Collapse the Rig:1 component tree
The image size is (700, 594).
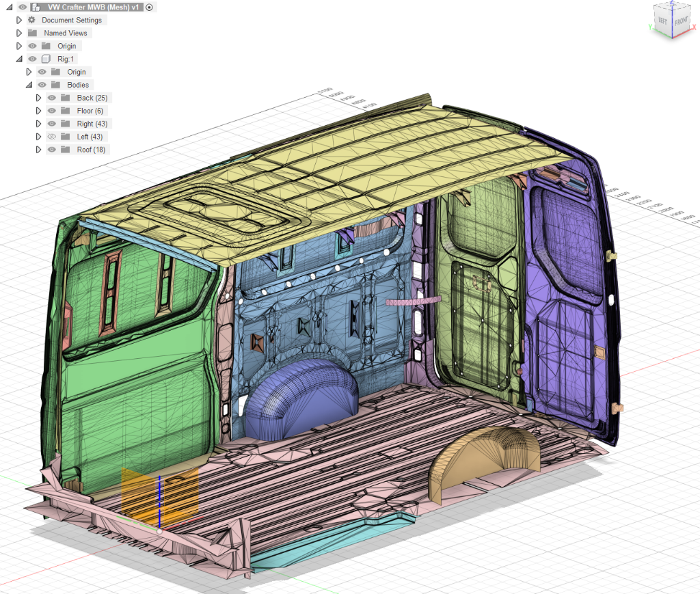(x=19, y=59)
